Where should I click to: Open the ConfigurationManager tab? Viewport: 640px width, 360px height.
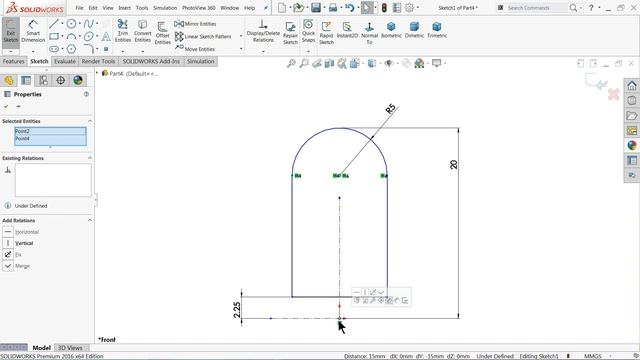(43, 80)
